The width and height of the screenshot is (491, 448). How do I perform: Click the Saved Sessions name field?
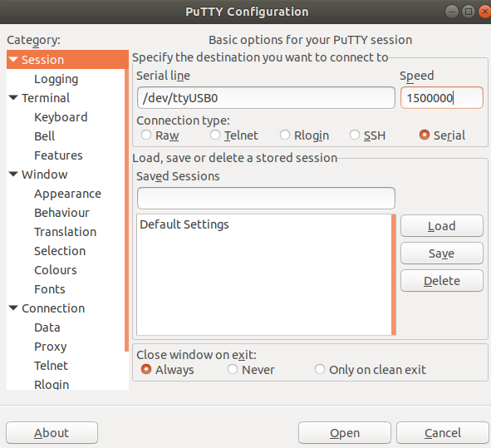click(266, 199)
